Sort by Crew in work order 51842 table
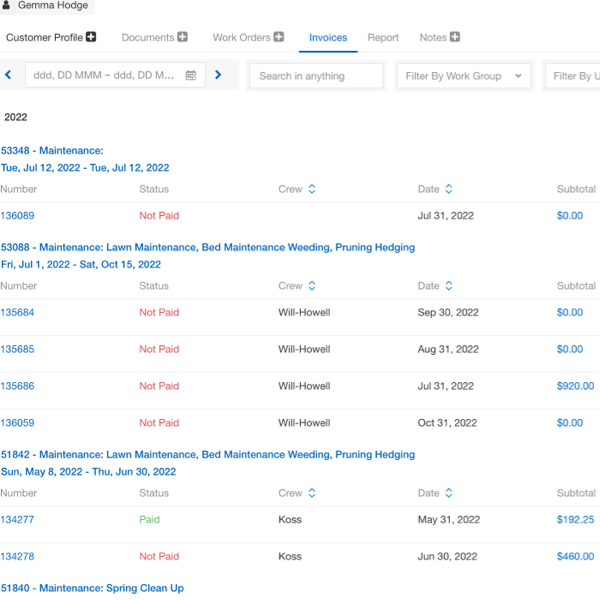The image size is (600, 600). pos(312,493)
